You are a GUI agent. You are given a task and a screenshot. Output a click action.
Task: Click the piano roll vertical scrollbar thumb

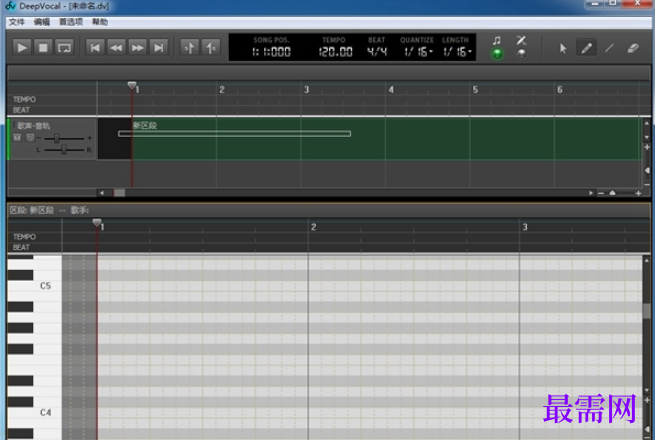[x=647, y=310]
